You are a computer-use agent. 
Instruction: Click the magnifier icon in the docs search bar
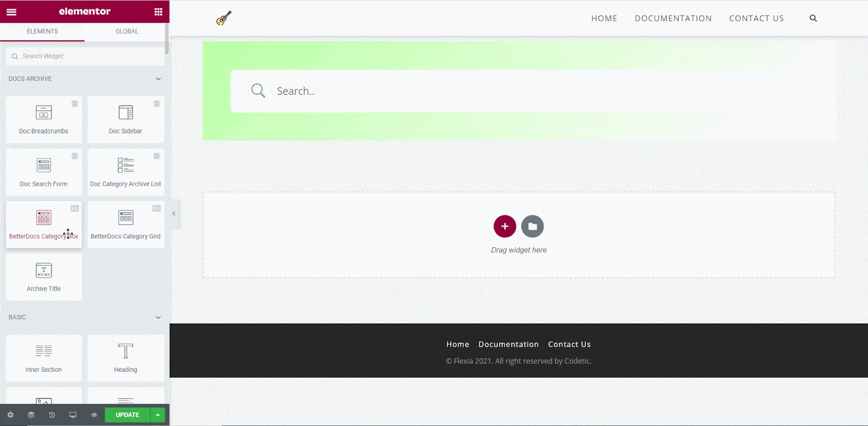click(x=258, y=91)
